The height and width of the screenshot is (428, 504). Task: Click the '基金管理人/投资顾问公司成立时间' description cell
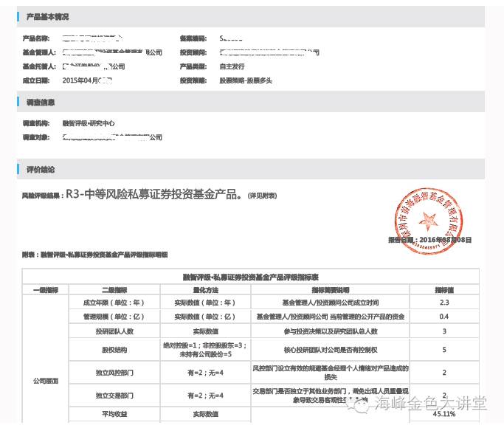click(331, 303)
